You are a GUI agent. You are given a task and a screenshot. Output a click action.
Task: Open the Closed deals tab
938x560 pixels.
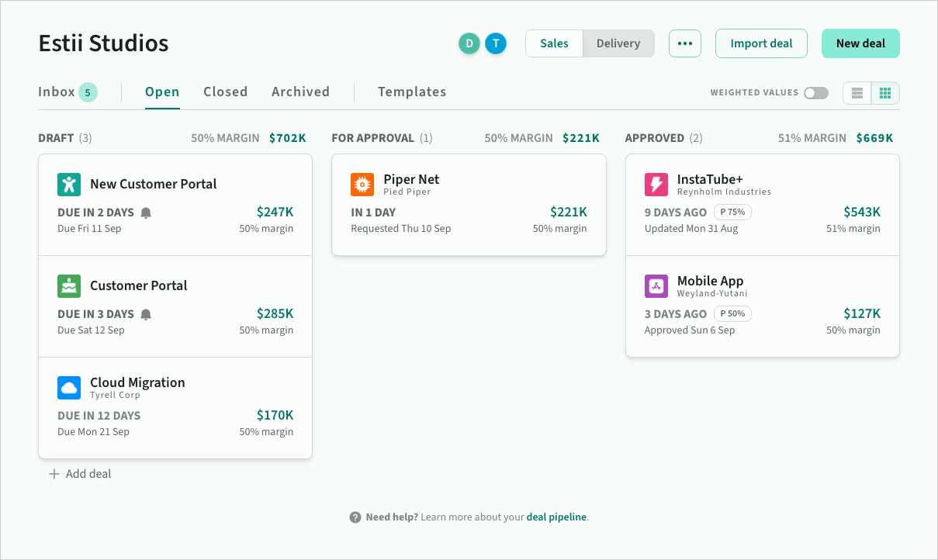[x=226, y=92]
